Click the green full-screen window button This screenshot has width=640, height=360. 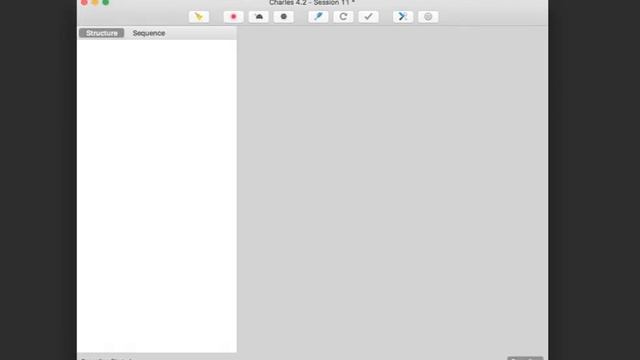[106, 2]
